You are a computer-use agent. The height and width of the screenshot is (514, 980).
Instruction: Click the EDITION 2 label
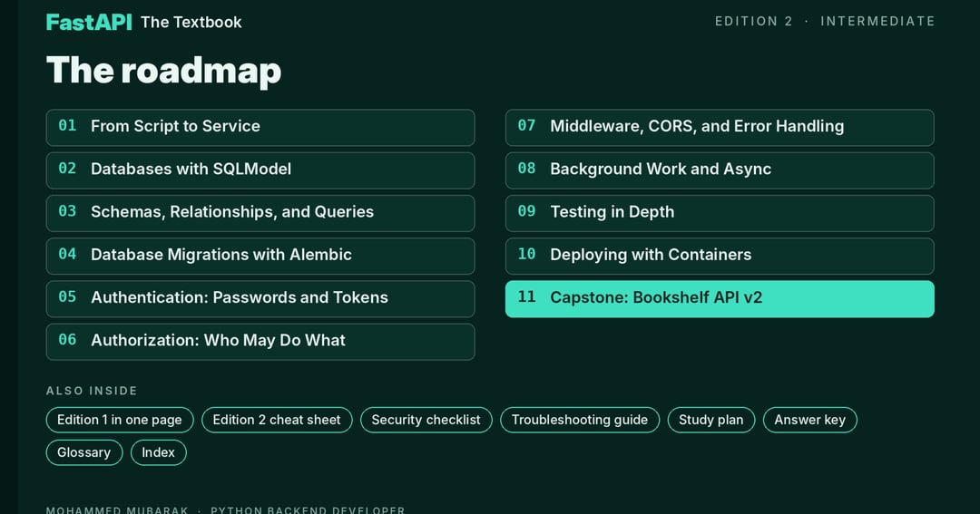754,21
